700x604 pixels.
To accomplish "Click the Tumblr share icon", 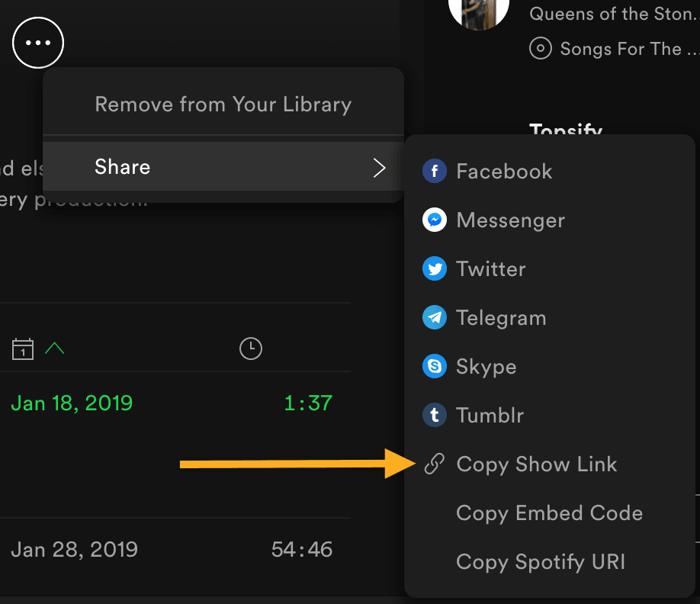I will (x=435, y=416).
